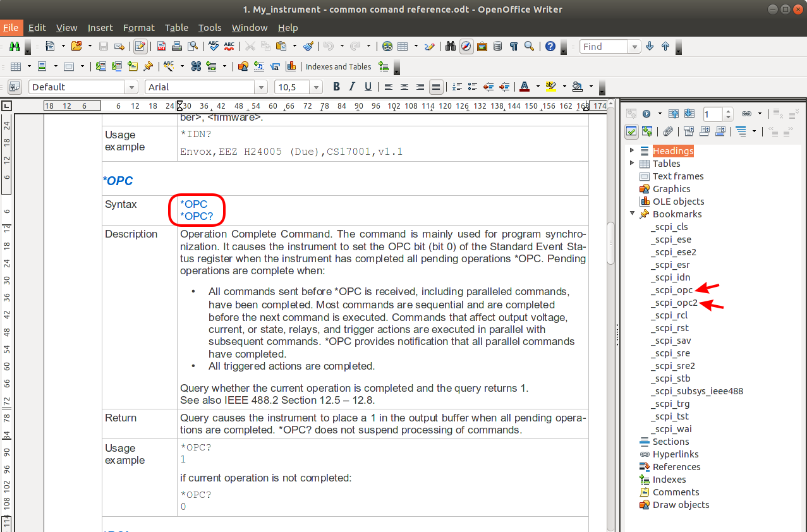Enable AutoSpellcheck in the toolbar

(229, 46)
